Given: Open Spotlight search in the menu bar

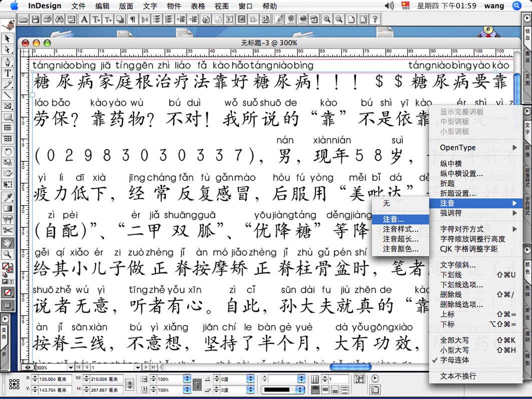Looking at the screenshot, I should tap(517, 6).
